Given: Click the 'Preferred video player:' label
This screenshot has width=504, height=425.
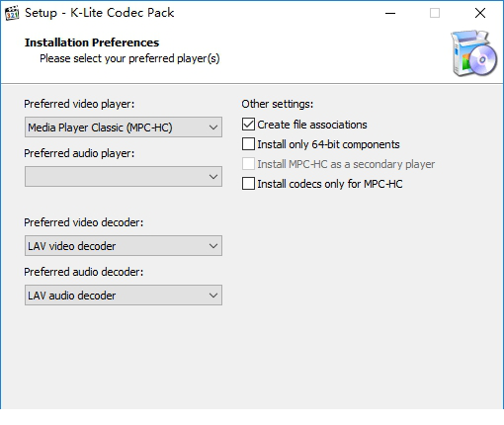Looking at the screenshot, I should [79, 104].
